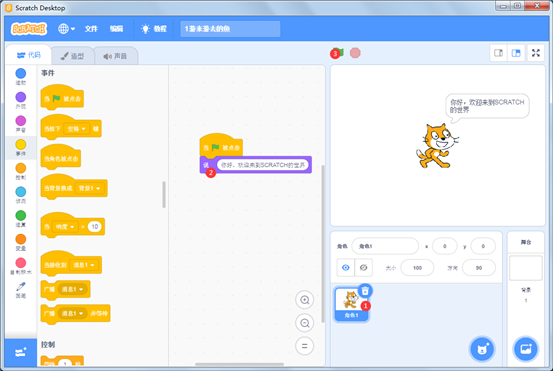Viewport: 553px width, 371px height.
Task: Switch to small stage layout
Action: click(498, 53)
